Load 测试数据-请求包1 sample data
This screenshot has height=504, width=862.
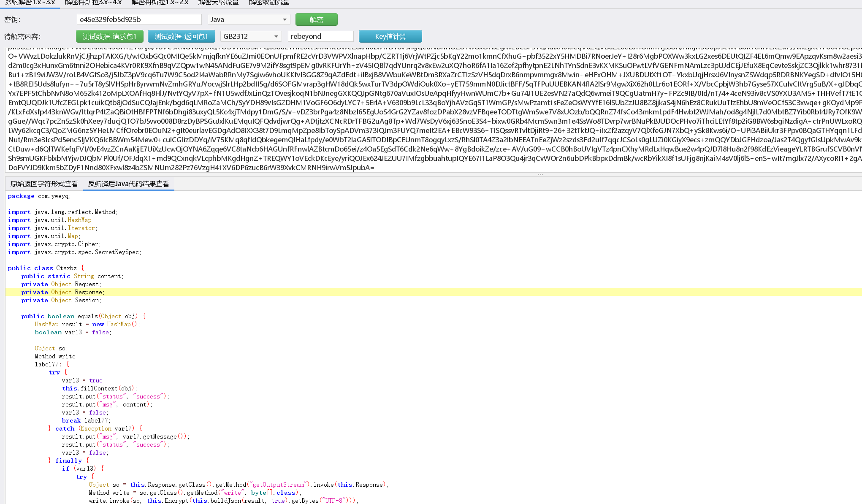click(110, 36)
